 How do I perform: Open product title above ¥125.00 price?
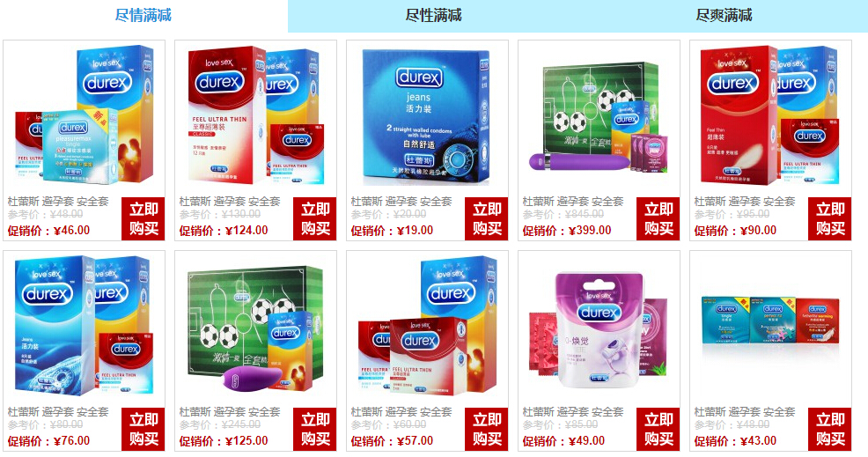pyautogui.click(x=230, y=412)
